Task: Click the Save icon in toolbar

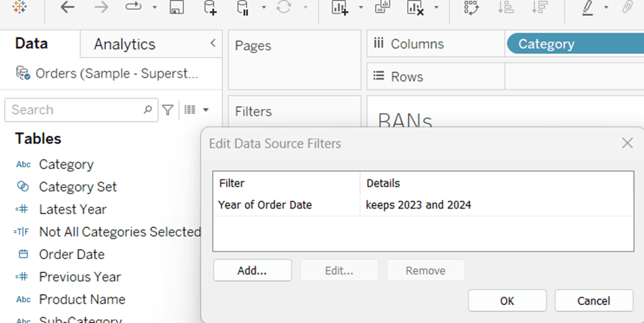Action: 177,8
